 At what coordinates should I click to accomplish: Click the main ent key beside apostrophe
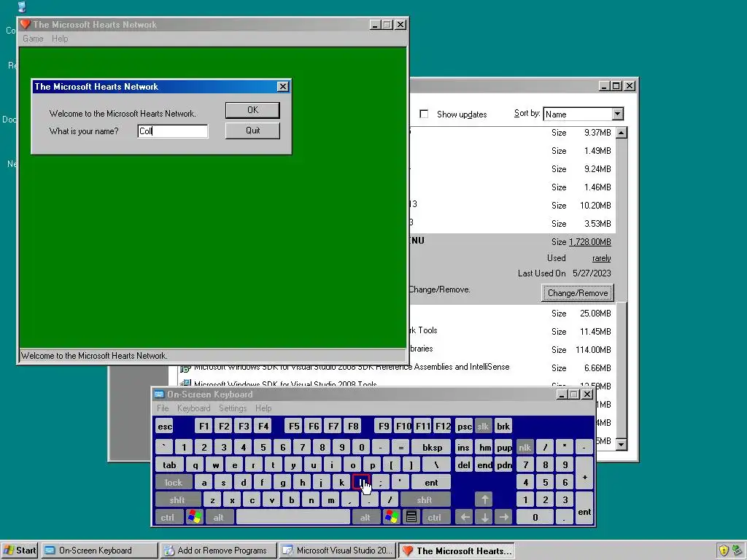[x=431, y=483]
